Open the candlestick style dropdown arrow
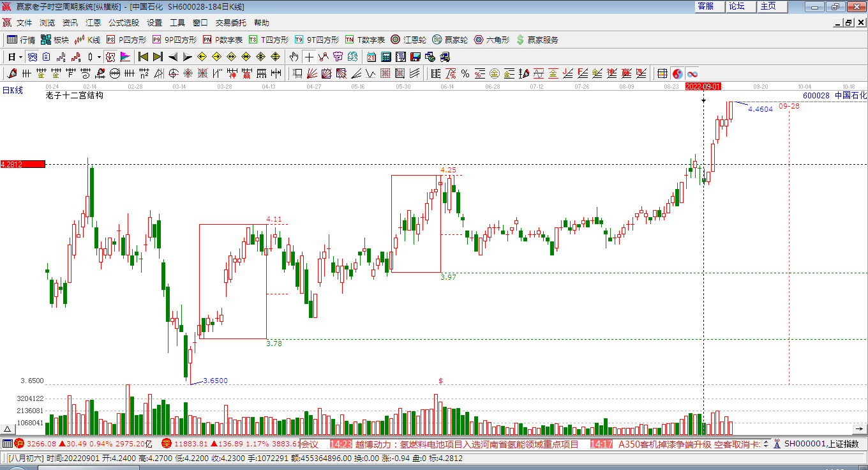Screen dimensions: 868x470 pos(98,57)
